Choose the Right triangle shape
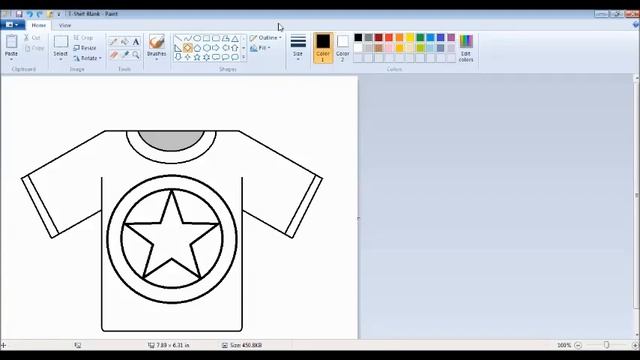 [x=178, y=48]
